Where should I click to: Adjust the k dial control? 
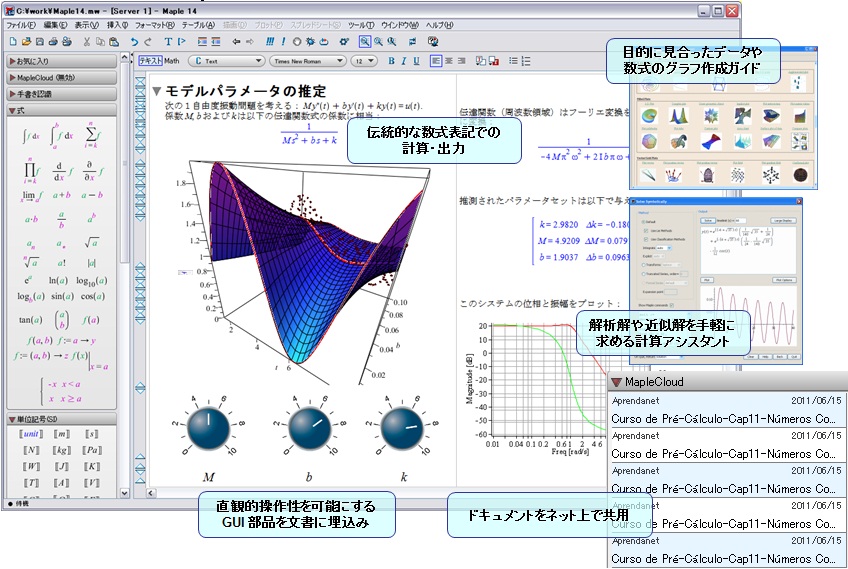(x=402, y=427)
